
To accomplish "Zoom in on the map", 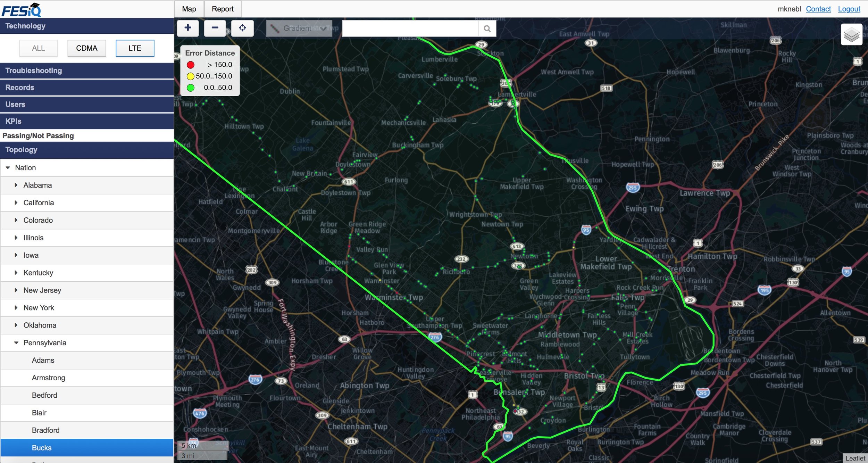I will tap(188, 28).
